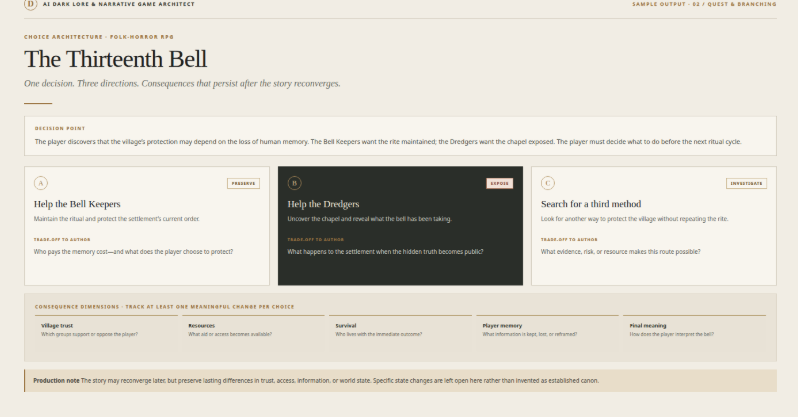Click the page title The Thirteenth Bell
Viewport: 798px width, 417px height.
pyautogui.click(x=116, y=59)
